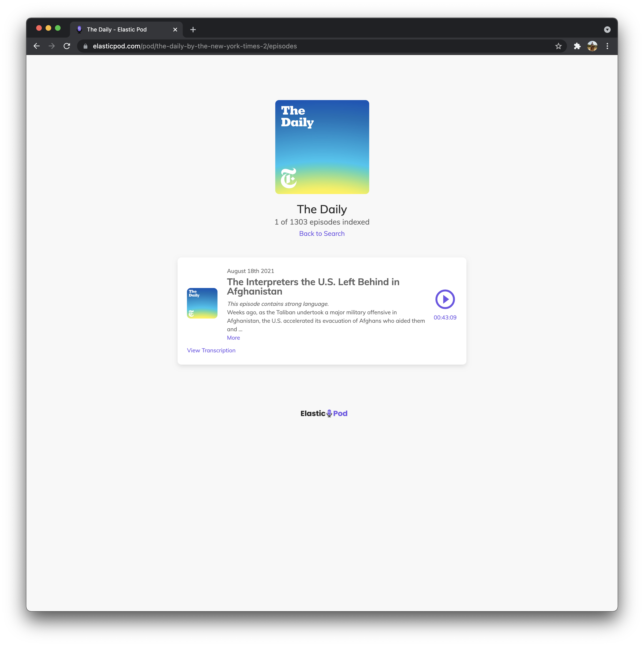Click the episode's small cover thumbnail
The height and width of the screenshot is (646, 644).
(x=202, y=303)
